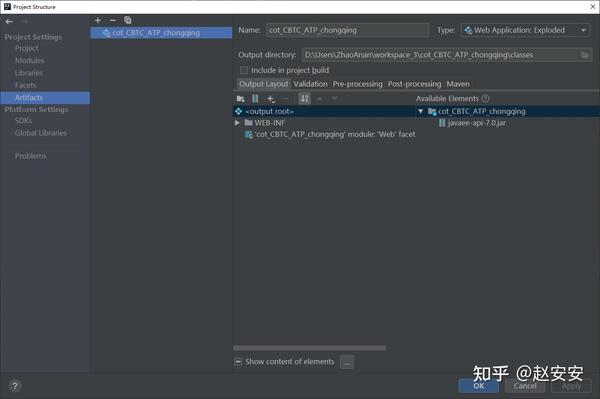Click the javaee-api-7.0.jar library icon
Screen dimensions: 600x399
442,123
